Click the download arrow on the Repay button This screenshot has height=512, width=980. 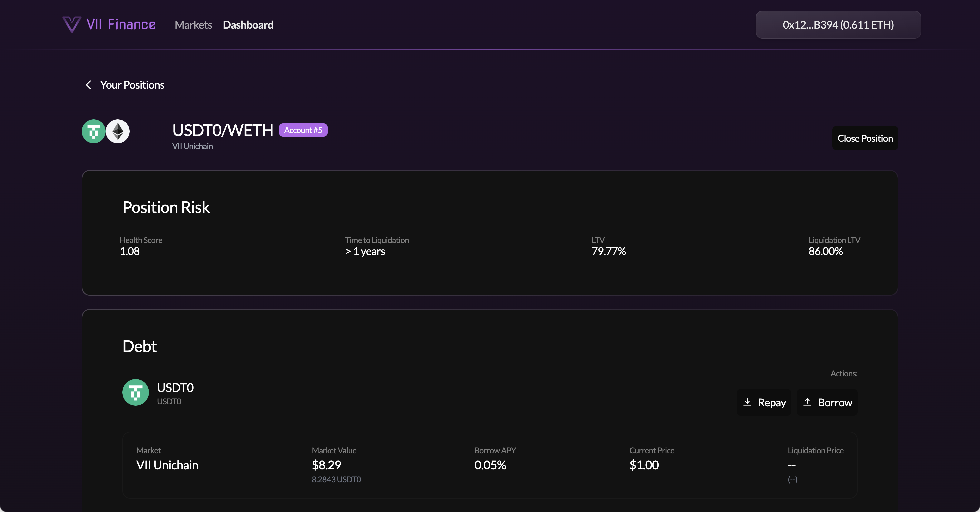(747, 402)
